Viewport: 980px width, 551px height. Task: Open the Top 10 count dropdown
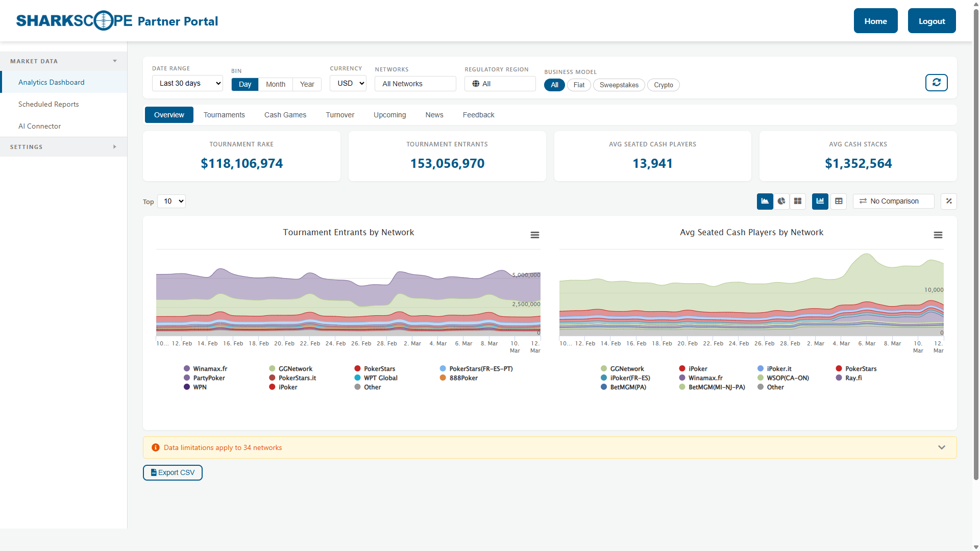(x=171, y=201)
